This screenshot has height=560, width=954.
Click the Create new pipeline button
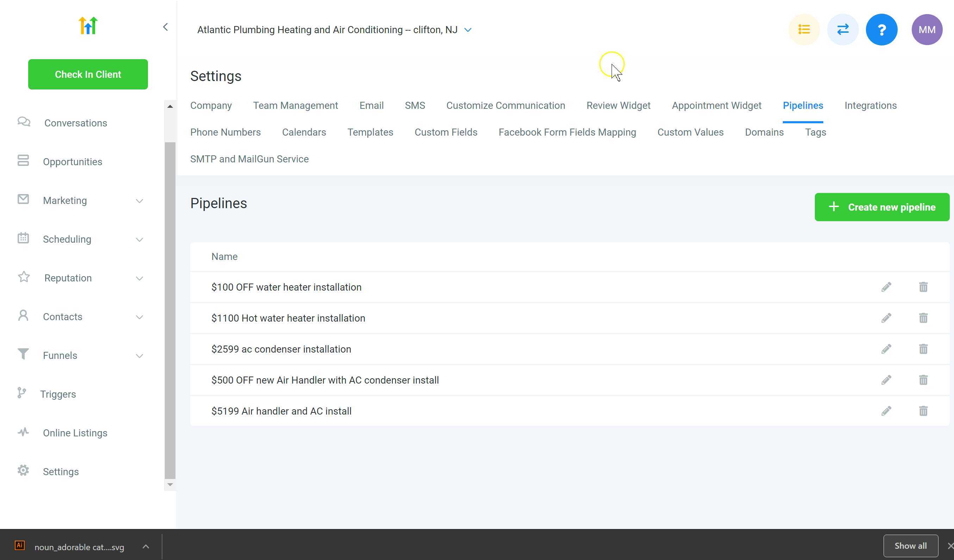click(x=882, y=207)
